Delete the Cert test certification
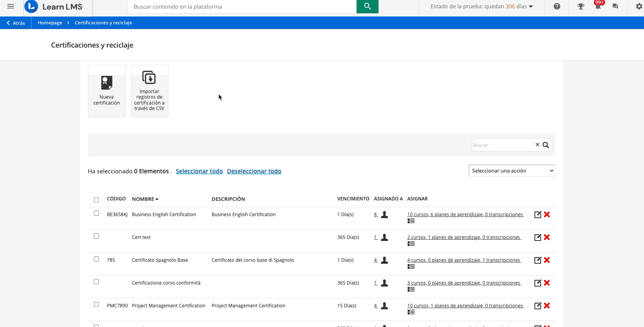 [547, 237]
